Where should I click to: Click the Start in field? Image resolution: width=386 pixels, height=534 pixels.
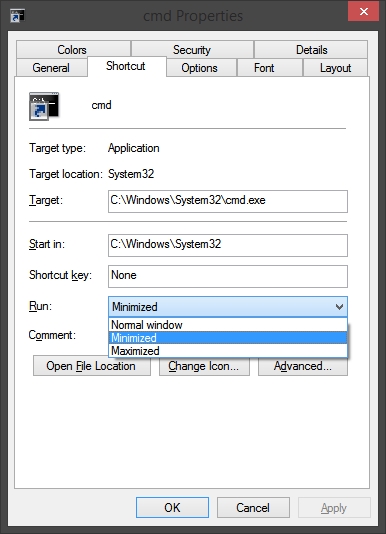[228, 245]
